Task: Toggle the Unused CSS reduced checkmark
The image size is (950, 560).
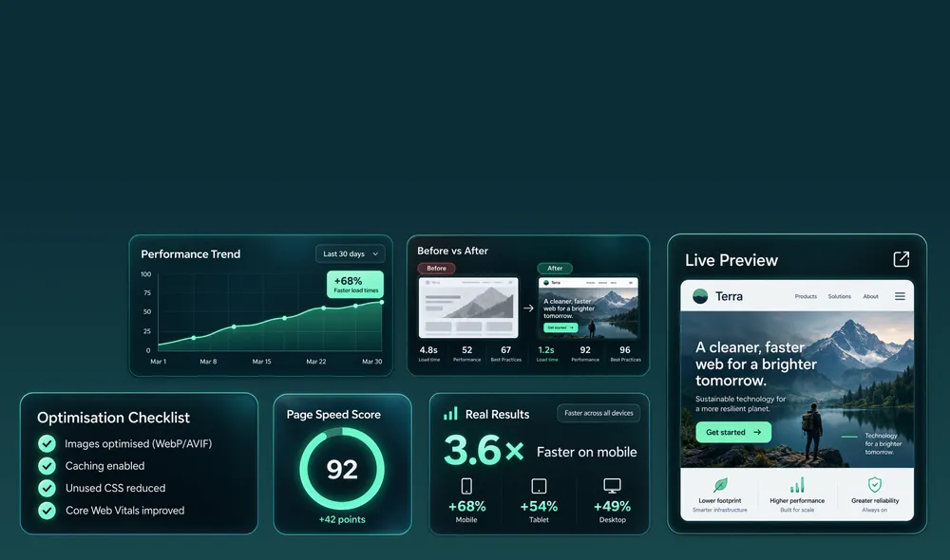Action: point(47,488)
